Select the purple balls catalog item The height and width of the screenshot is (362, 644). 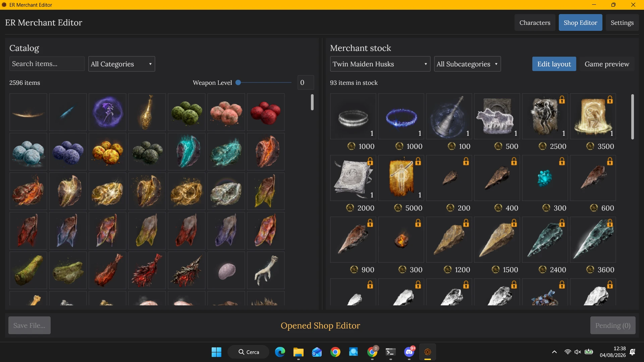coord(68,152)
